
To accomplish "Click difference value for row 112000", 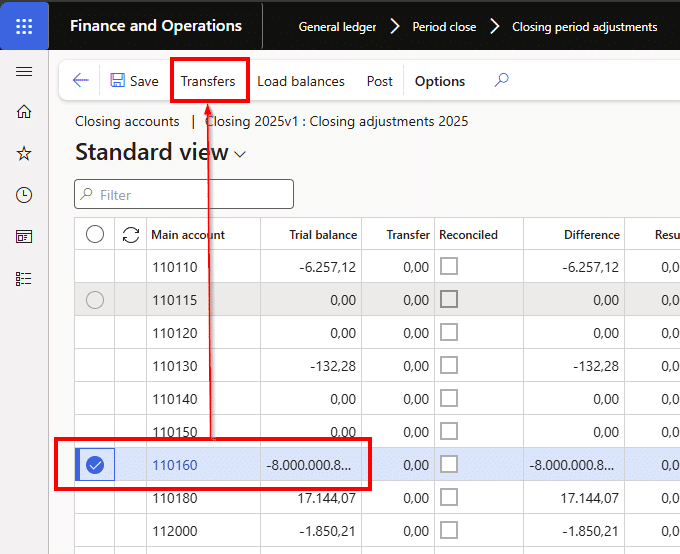I will [591, 531].
